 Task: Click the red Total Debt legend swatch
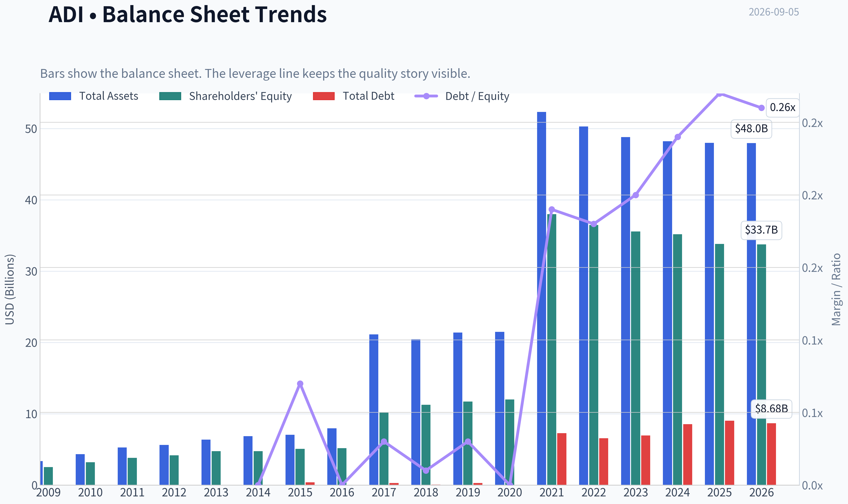(x=324, y=96)
